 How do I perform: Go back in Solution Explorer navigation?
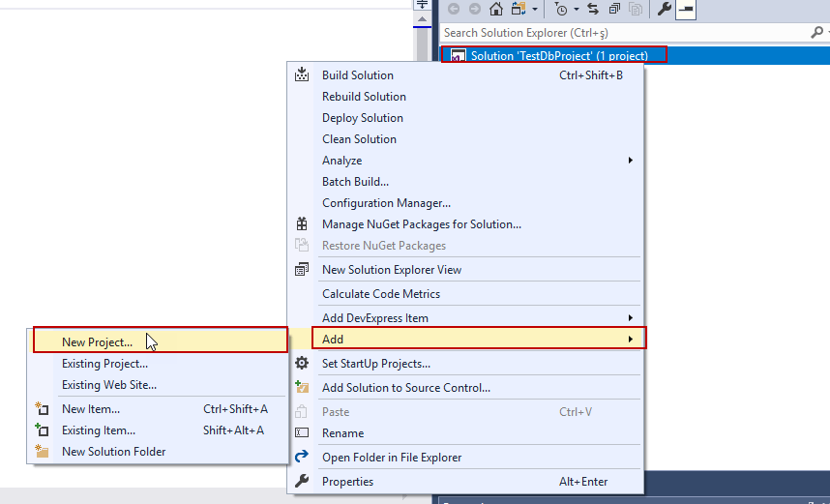[454, 9]
